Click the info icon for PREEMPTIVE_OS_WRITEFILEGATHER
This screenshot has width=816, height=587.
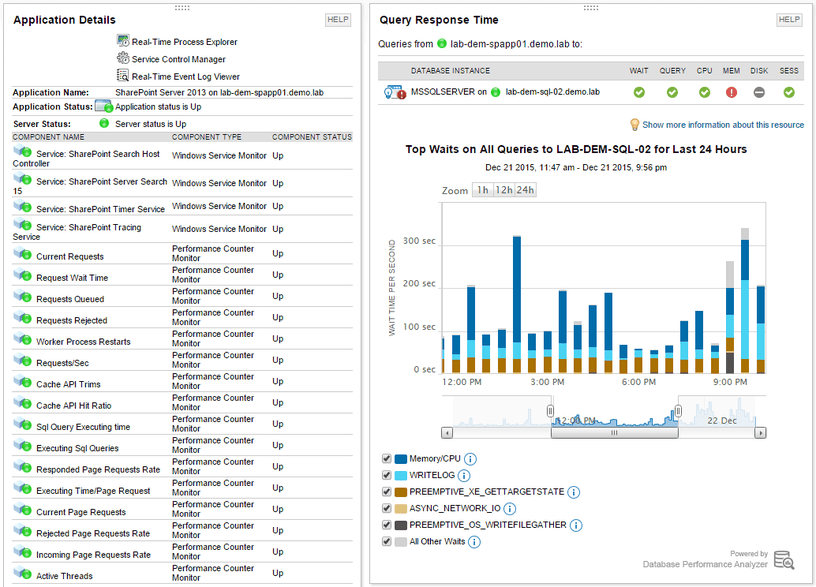(x=576, y=525)
